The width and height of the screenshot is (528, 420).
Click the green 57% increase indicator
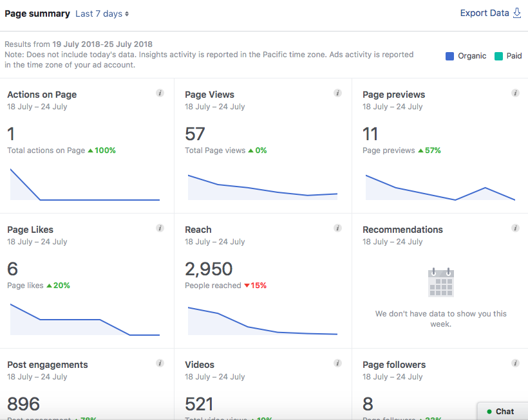tap(429, 151)
